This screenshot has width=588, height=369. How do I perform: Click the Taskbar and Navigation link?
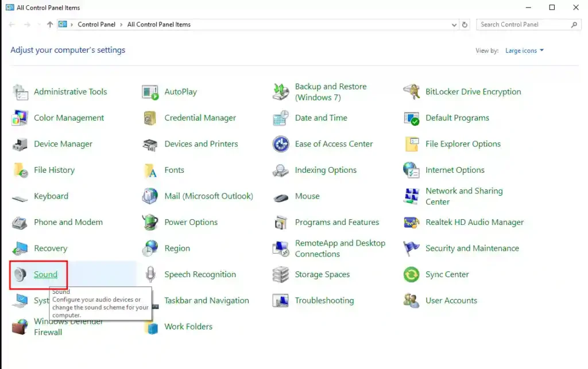[206, 301]
